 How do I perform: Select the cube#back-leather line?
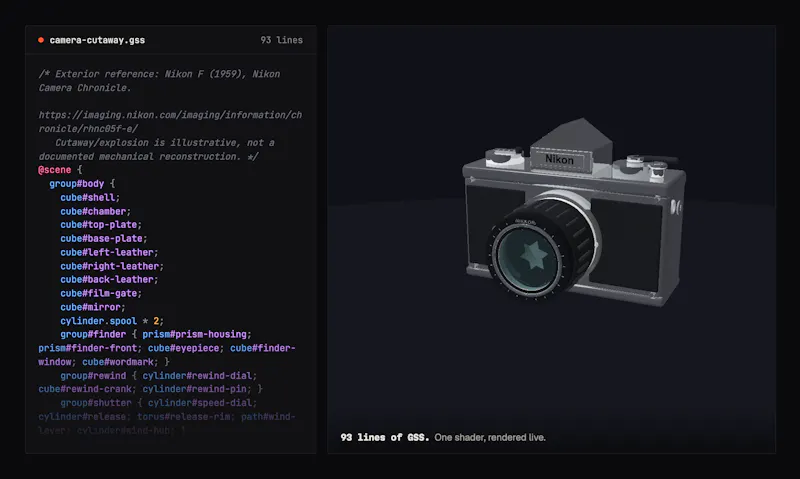pyautogui.click(x=109, y=280)
